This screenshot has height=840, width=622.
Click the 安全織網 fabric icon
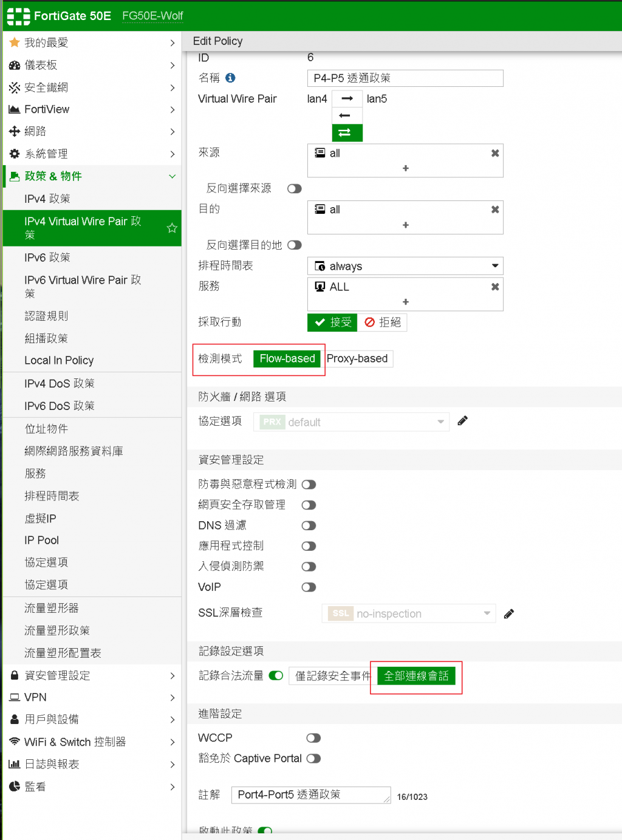[15, 87]
